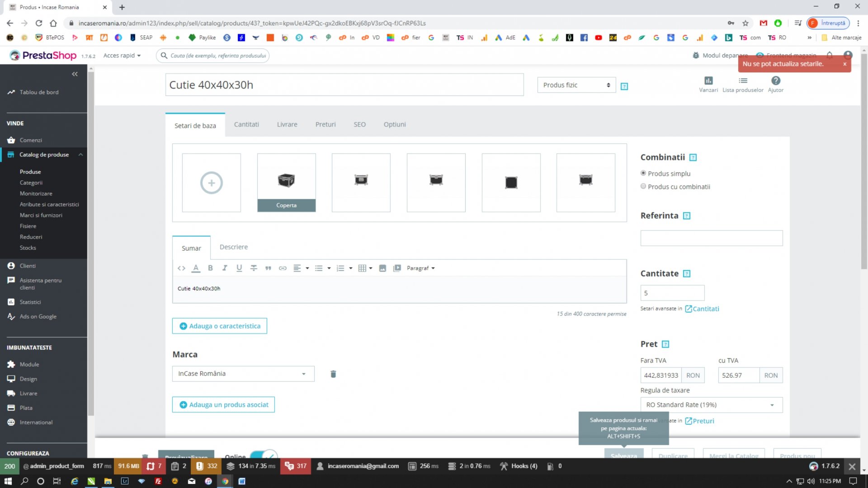868x488 pixels.
Task: Click the Referinta input field
Action: tap(711, 238)
